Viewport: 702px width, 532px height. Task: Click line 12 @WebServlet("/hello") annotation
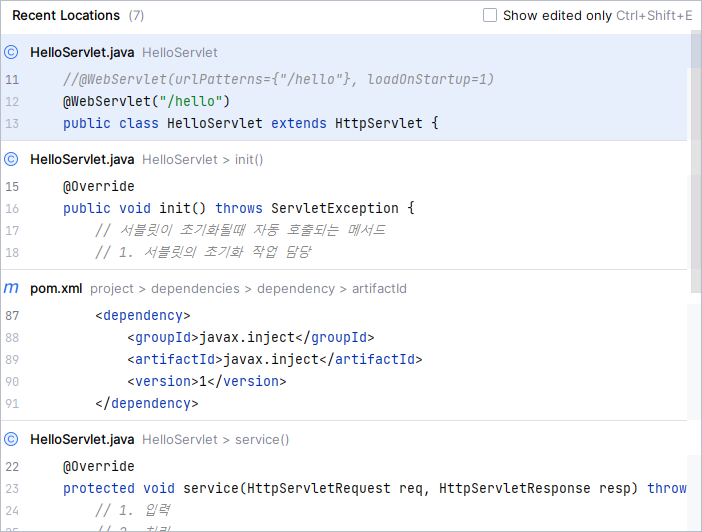(x=146, y=101)
